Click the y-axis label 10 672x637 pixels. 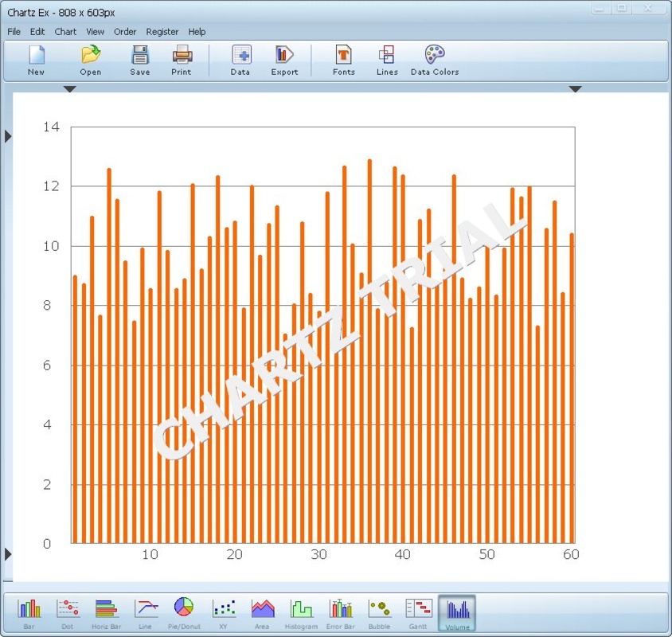coord(51,246)
